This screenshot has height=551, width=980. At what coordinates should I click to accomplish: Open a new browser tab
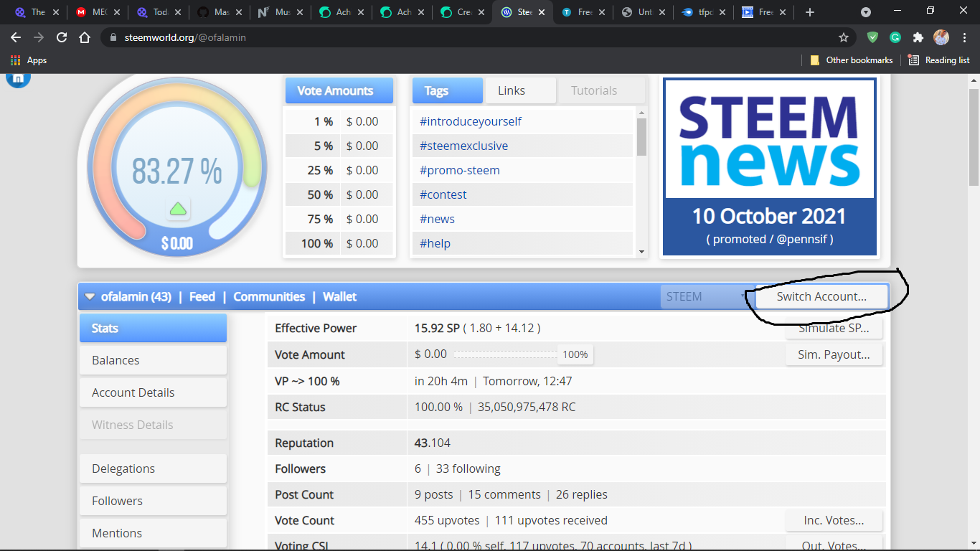(810, 12)
